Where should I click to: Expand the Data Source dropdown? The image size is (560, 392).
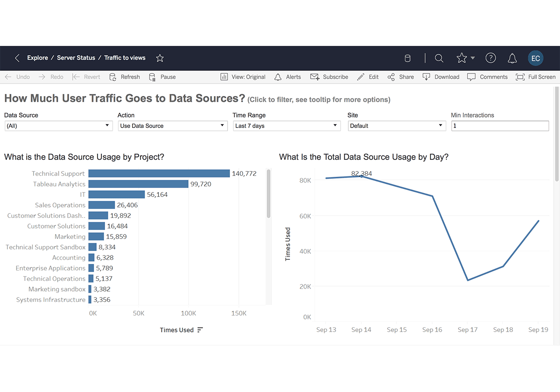(57, 126)
